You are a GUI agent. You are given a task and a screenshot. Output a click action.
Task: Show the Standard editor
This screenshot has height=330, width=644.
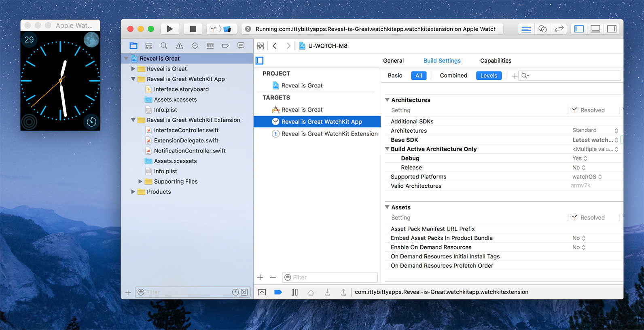point(526,29)
